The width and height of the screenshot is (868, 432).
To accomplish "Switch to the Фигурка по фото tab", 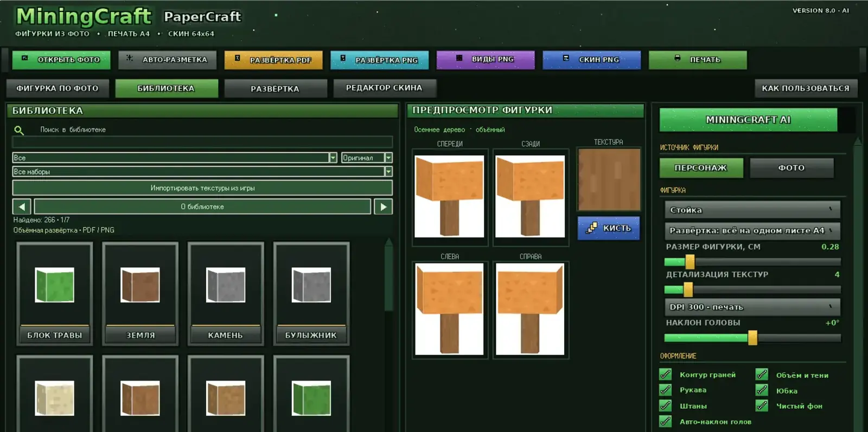I will coord(58,88).
